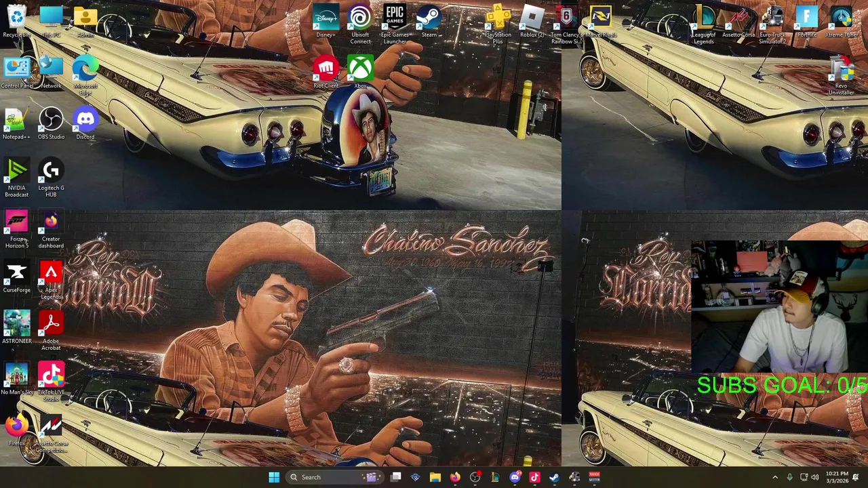The width and height of the screenshot is (868, 488).
Task: Click the microphone tray icon
Action: coord(789,477)
